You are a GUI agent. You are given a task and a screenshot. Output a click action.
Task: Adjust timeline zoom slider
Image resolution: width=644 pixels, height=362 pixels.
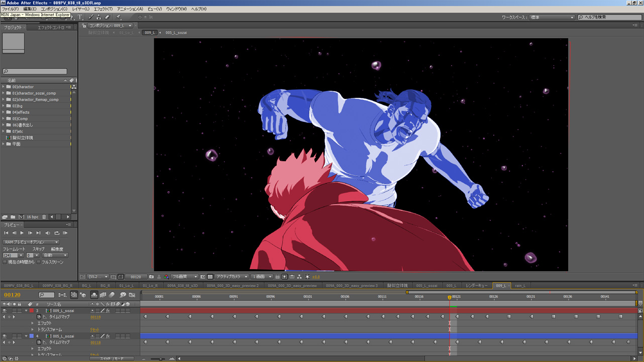pos(160,358)
